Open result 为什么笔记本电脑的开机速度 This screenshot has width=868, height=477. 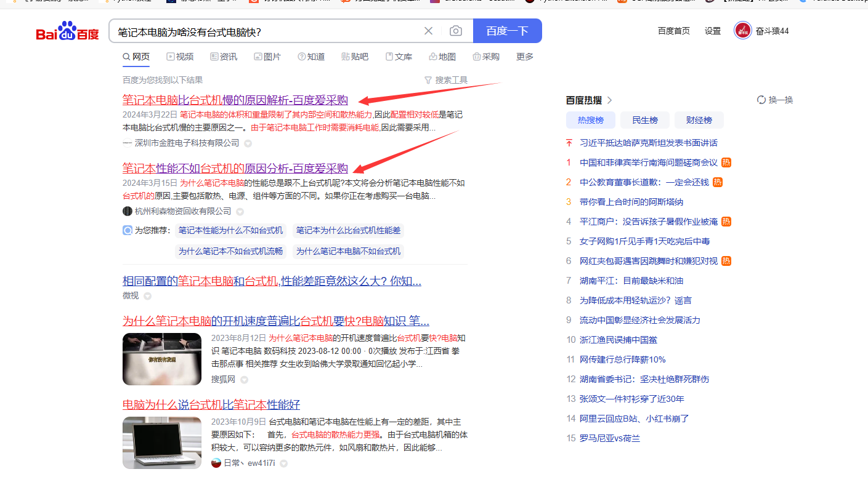[x=276, y=321]
